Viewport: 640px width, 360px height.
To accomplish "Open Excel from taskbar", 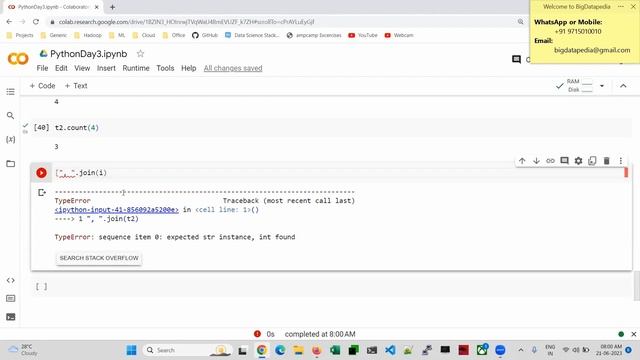I will pos(335,350).
